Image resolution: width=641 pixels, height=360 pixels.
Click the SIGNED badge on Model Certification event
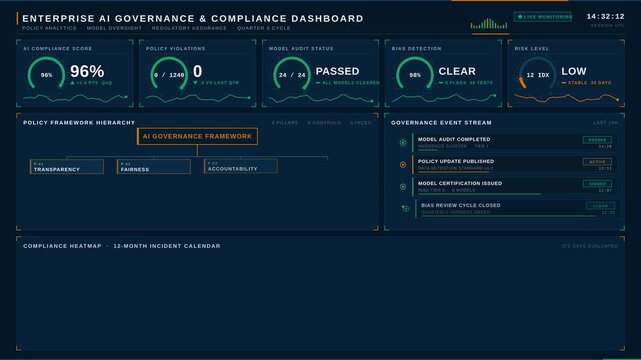tap(597, 184)
